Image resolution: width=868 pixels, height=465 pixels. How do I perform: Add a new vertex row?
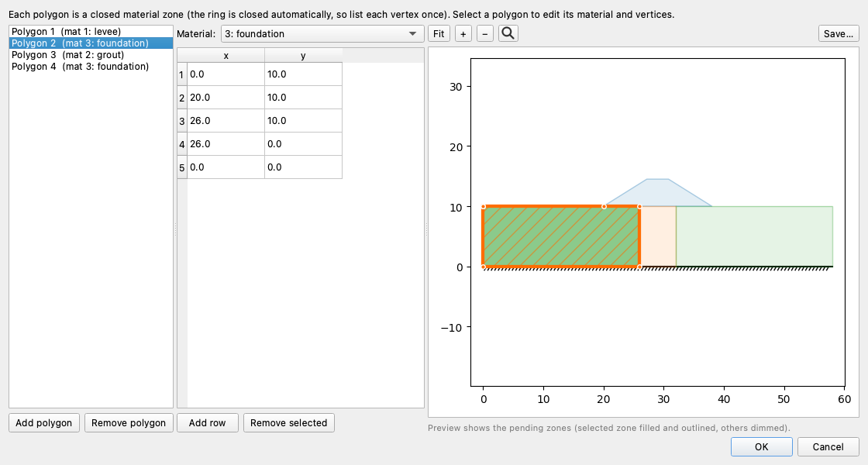[208, 423]
